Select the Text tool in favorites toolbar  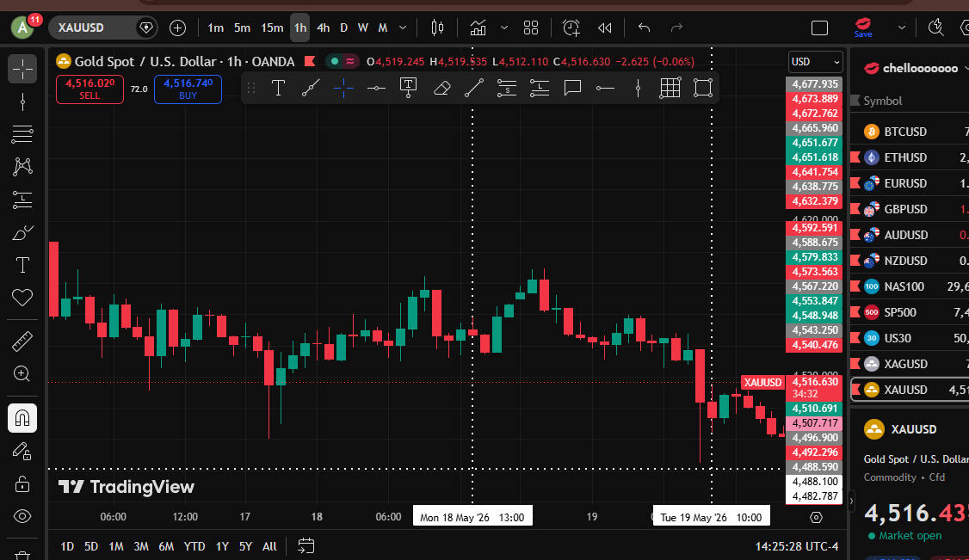point(278,89)
